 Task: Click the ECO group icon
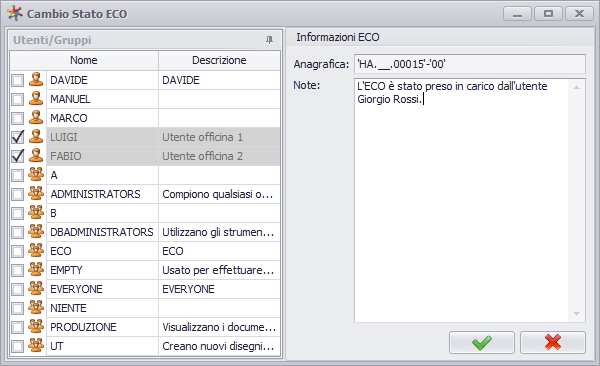tap(36, 251)
